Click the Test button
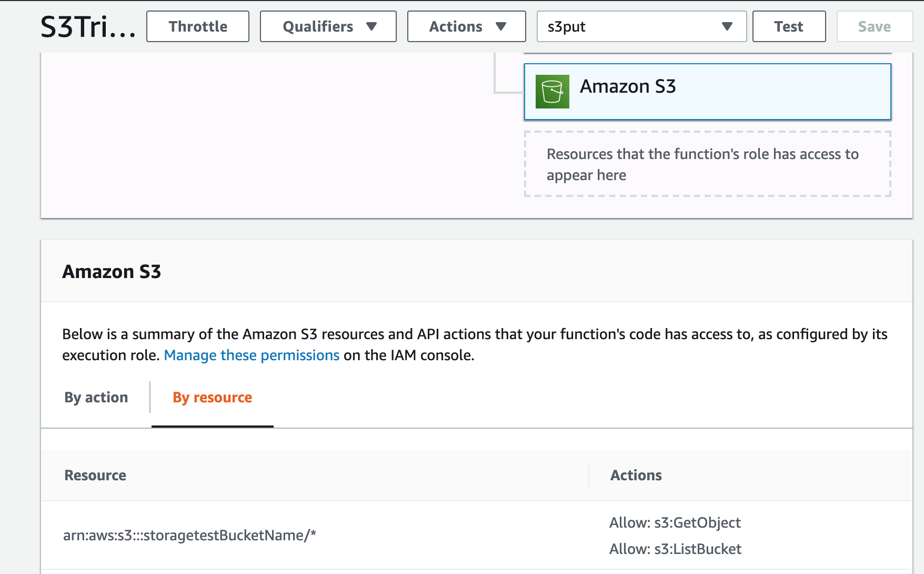The width and height of the screenshot is (924, 574). (x=788, y=26)
